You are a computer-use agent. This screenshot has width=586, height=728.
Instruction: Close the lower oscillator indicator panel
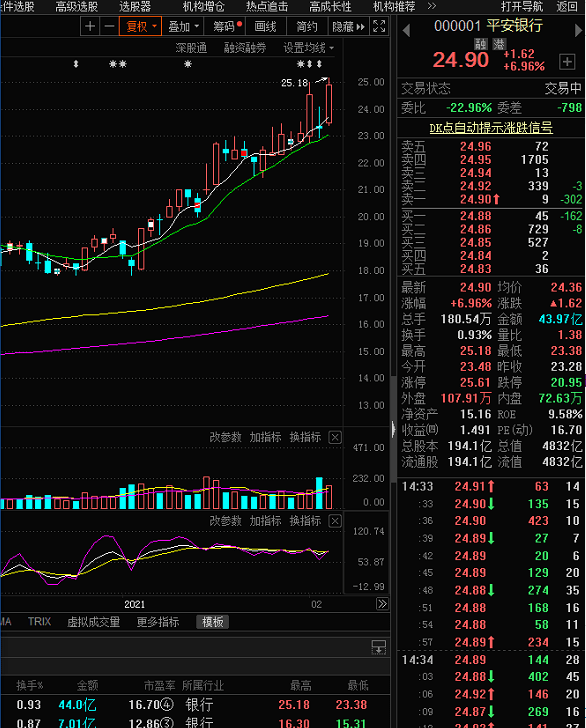click(x=335, y=521)
